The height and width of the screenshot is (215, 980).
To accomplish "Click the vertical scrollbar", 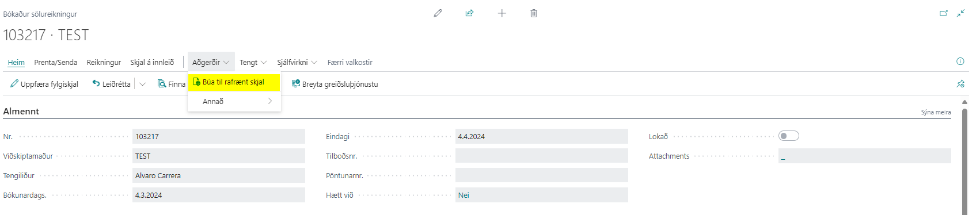I will click(x=964, y=161).
